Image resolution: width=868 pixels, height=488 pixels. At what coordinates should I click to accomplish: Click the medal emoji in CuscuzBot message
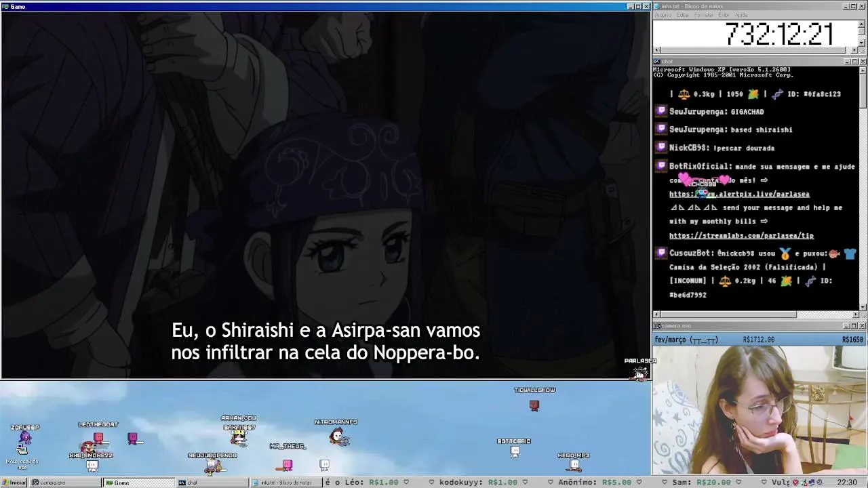coord(785,253)
